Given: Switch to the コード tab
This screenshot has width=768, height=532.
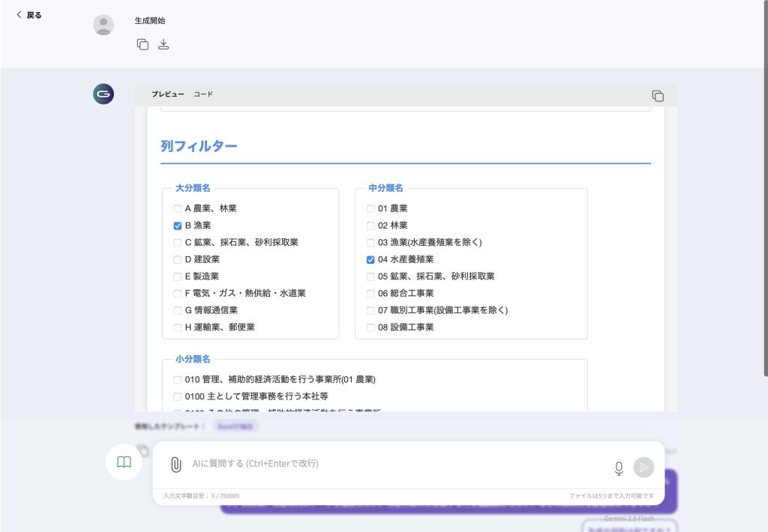Looking at the screenshot, I should pos(203,94).
